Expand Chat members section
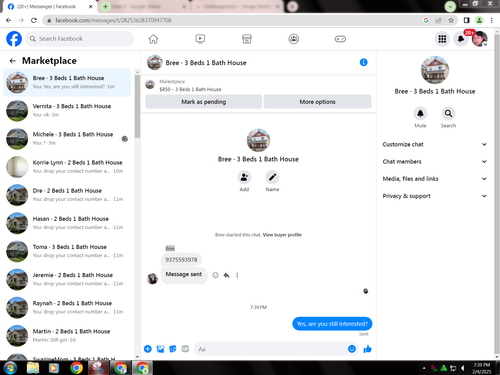 (x=435, y=162)
